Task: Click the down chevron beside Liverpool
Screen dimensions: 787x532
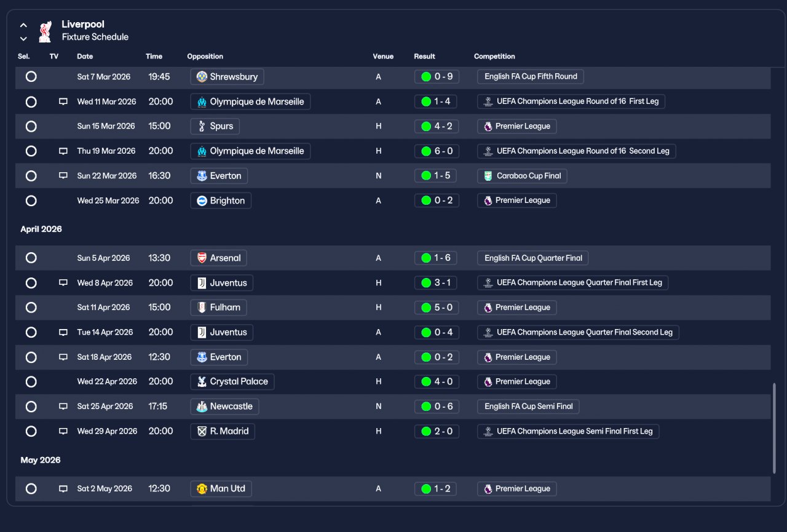Action: pyautogui.click(x=23, y=39)
